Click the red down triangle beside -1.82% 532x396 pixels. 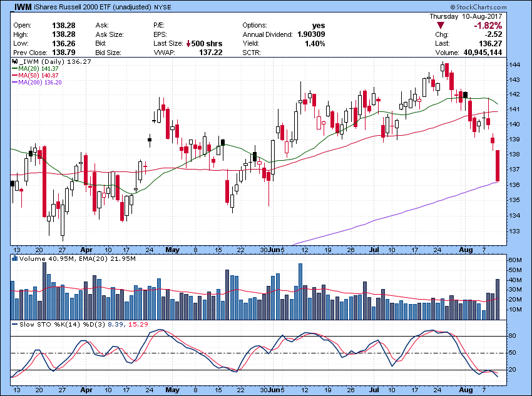(441, 26)
